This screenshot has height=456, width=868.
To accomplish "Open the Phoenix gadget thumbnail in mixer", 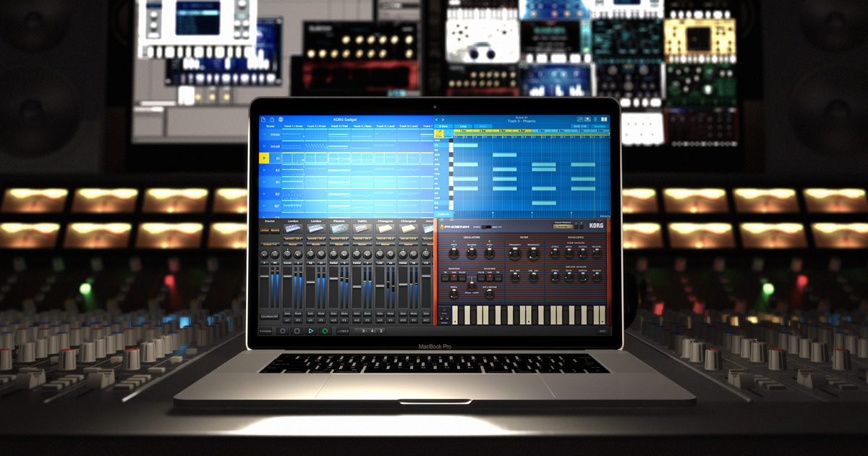I will (339, 229).
